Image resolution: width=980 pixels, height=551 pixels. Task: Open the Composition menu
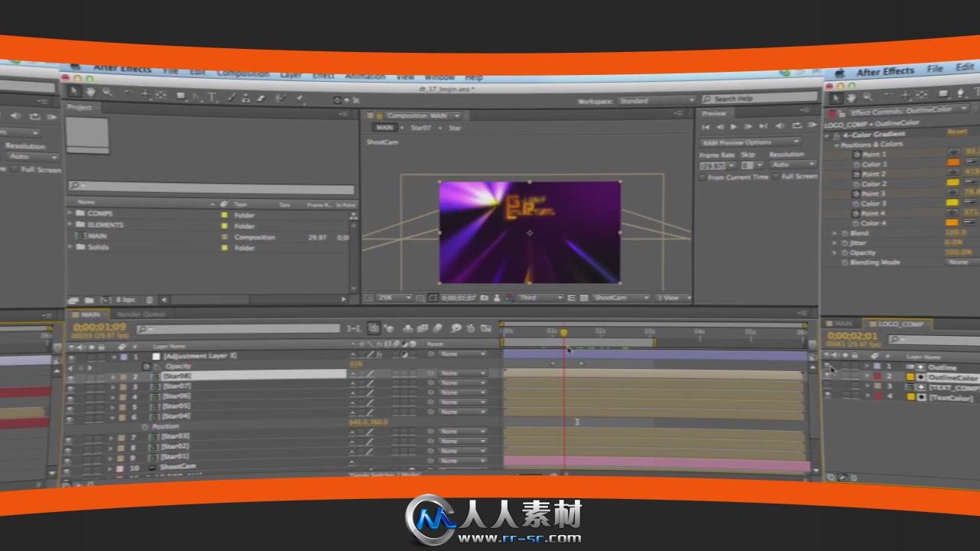(243, 74)
